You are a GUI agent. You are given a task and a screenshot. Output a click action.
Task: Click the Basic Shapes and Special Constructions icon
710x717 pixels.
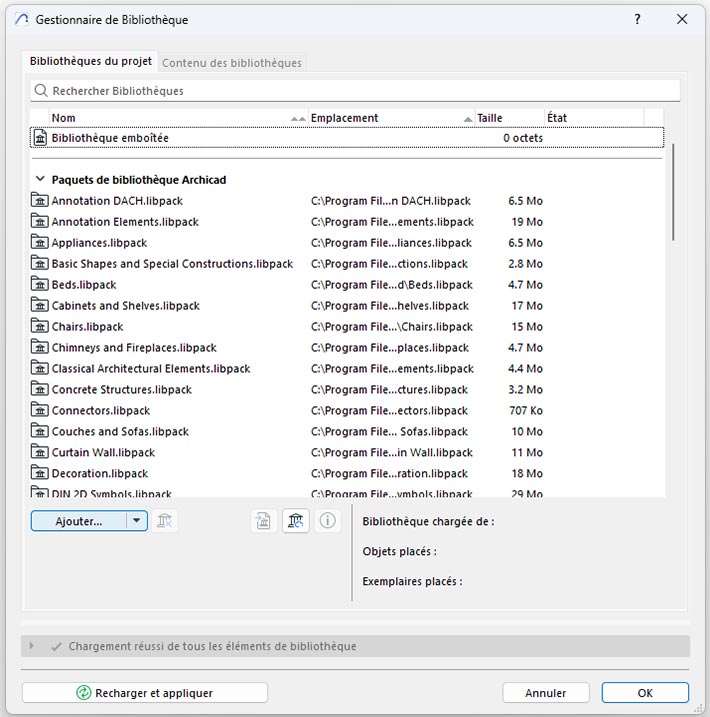[x=40, y=263]
